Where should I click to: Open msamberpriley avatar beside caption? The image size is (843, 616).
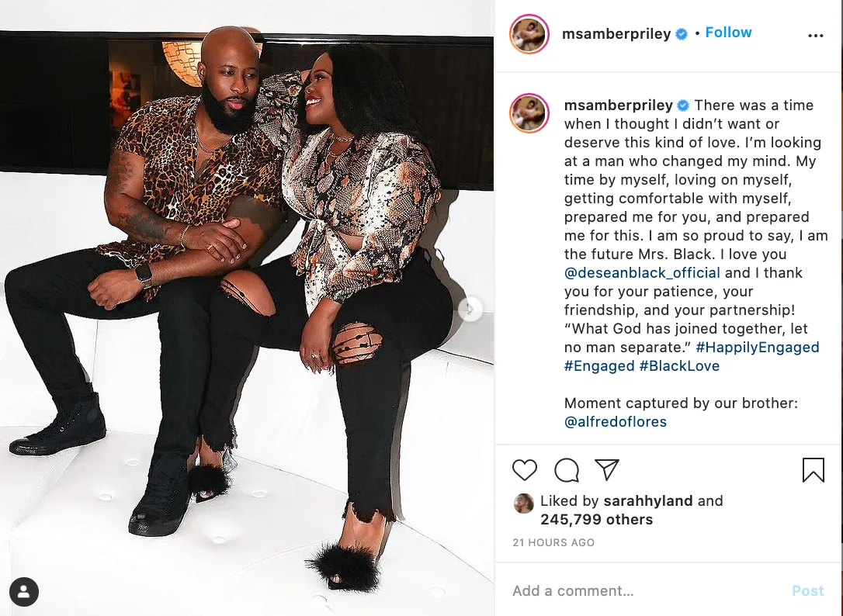tap(529, 112)
